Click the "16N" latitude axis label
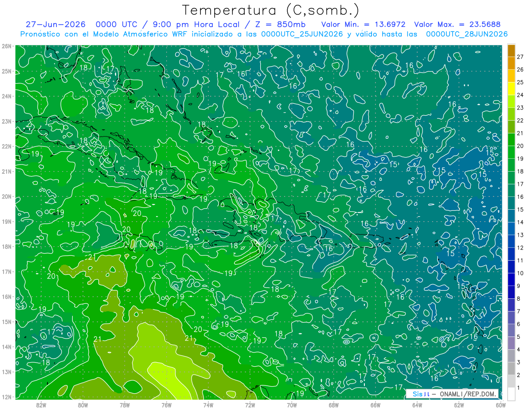The height and width of the screenshot is (411, 532). tap(6, 297)
